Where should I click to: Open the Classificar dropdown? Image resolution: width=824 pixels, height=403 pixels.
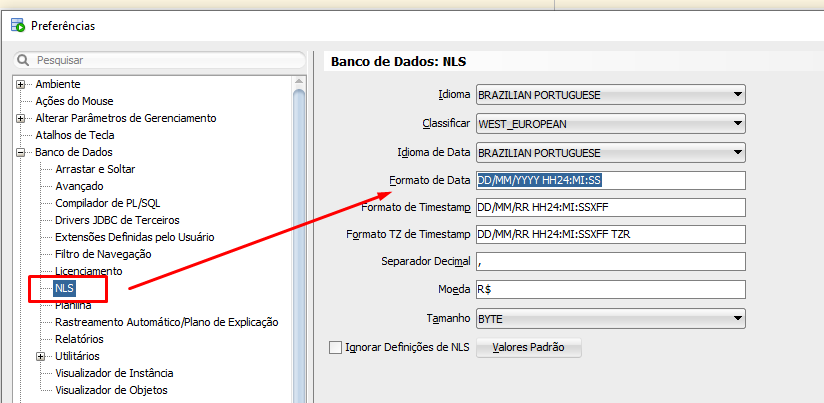pos(611,124)
